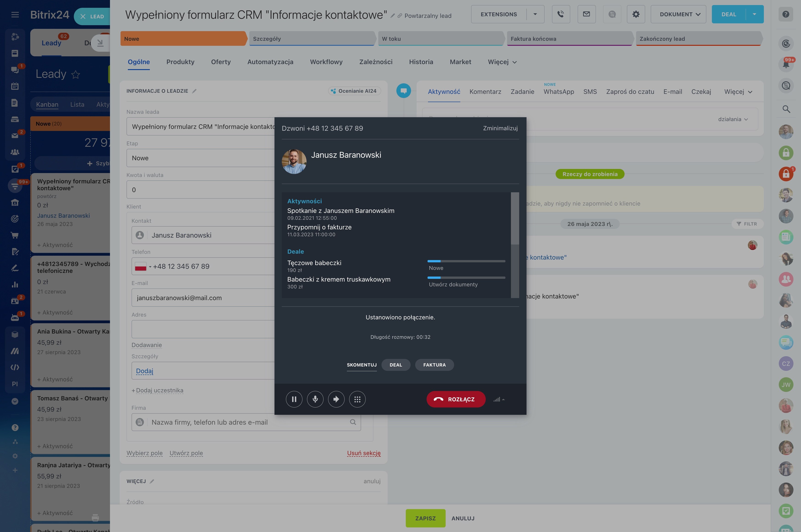Hang up with the ROZŁĄCZ button

tap(456, 399)
